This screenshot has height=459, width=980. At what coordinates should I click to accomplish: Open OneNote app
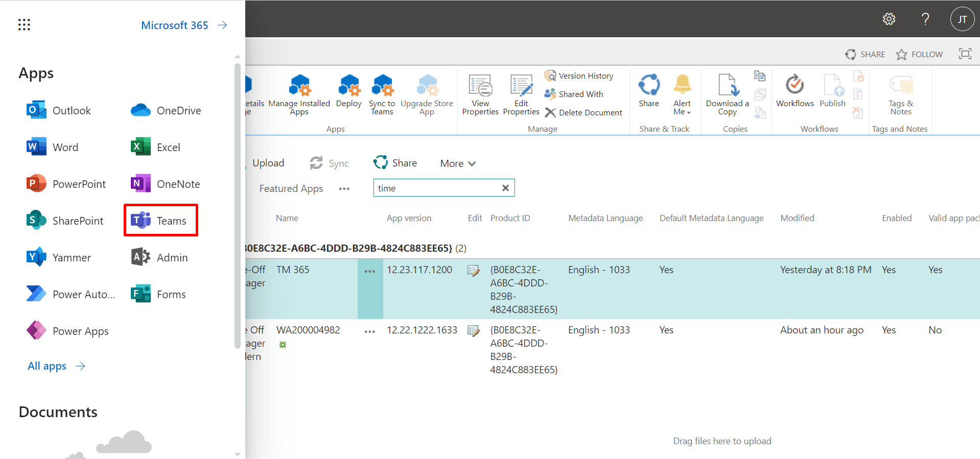[x=165, y=184]
